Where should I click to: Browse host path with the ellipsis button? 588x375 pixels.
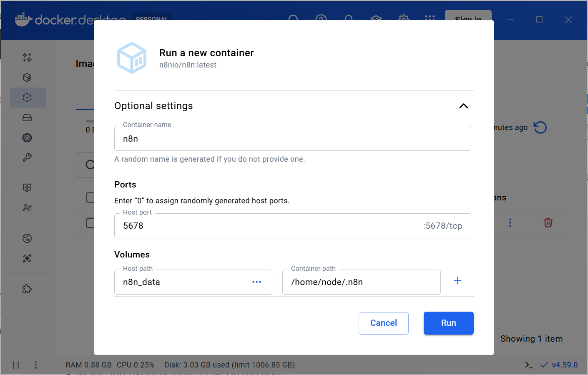[x=256, y=282]
